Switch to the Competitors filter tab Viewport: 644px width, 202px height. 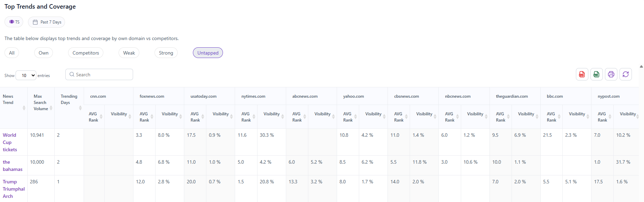(x=86, y=53)
